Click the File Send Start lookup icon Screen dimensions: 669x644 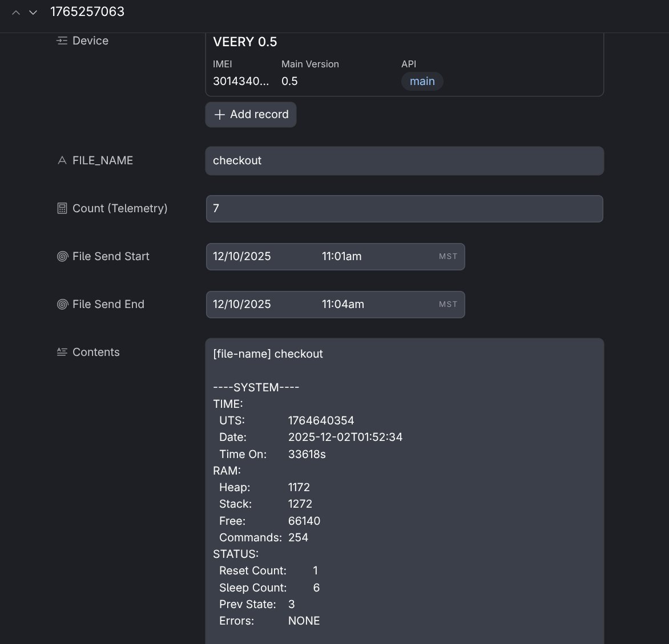62,256
